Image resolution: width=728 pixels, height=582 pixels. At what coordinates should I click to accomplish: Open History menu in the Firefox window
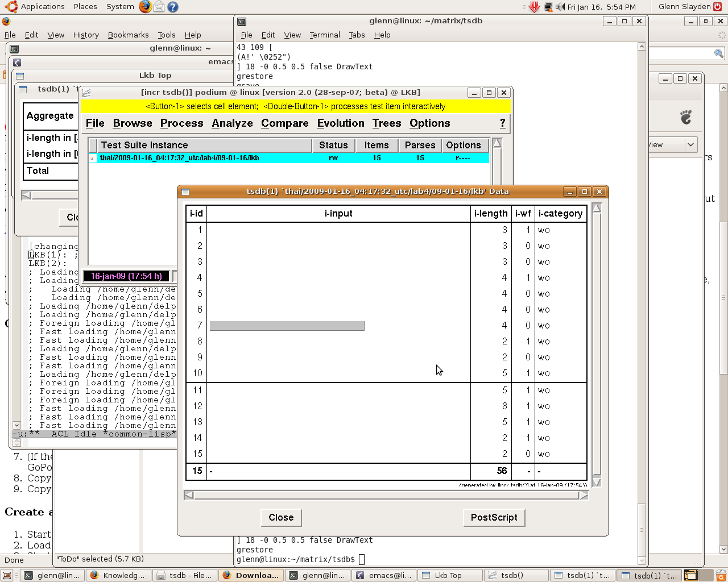86,35
